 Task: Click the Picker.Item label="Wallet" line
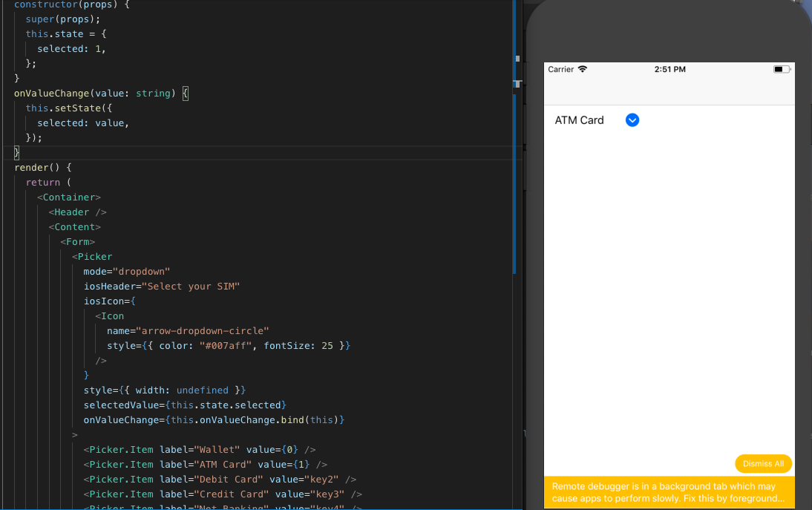pyautogui.click(x=200, y=450)
